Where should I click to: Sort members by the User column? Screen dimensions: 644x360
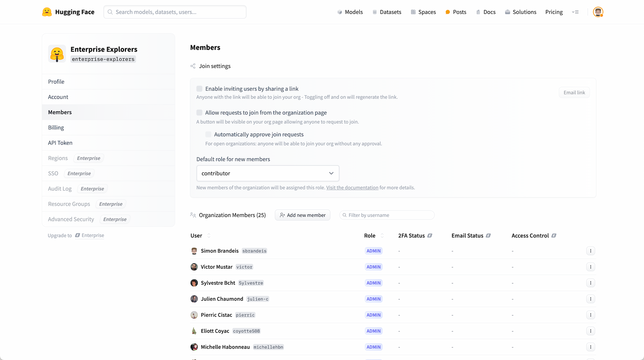pos(209,236)
